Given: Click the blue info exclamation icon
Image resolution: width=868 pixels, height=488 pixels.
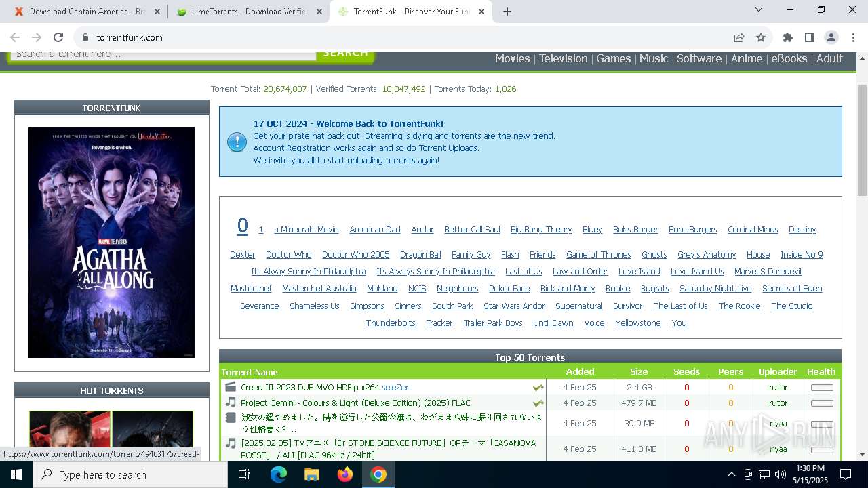Looking at the screenshot, I should click(237, 142).
